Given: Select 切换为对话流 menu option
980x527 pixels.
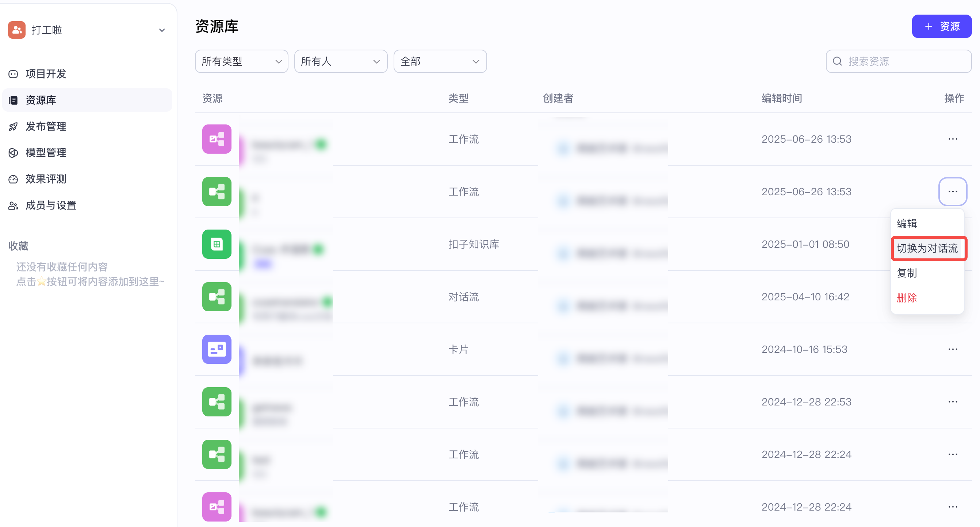Looking at the screenshot, I should pos(927,248).
